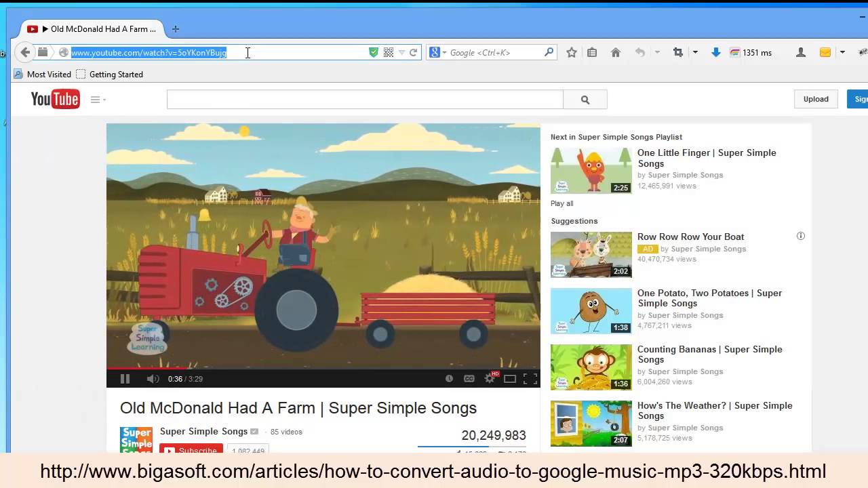
Task: Pause the video playback
Action: [x=125, y=379]
